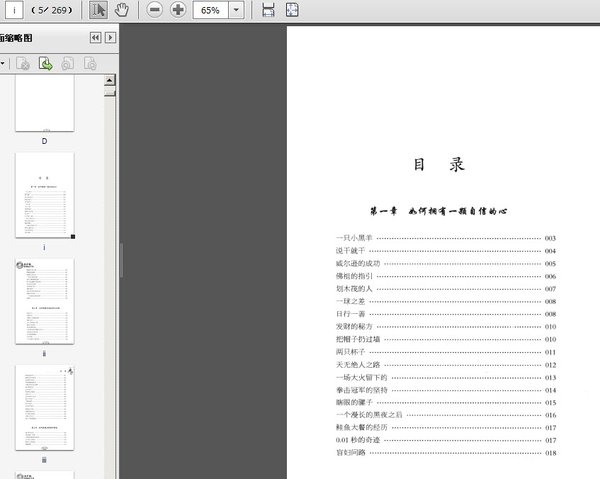The height and width of the screenshot is (479, 600).
Task: Click the contents entry numbered 003
Action: tap(446, 238)
